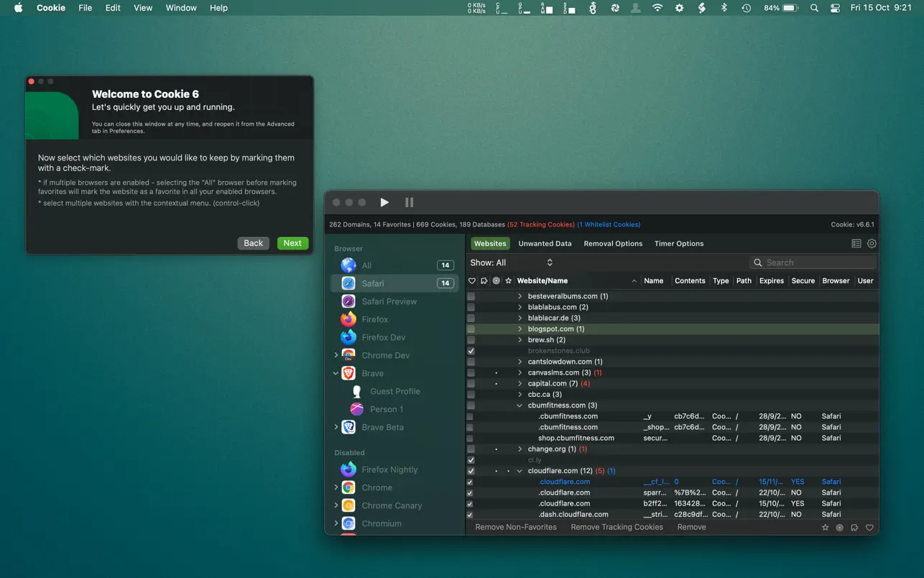
Task: Click the list view icon beside gear
Action: click(856, 244)
